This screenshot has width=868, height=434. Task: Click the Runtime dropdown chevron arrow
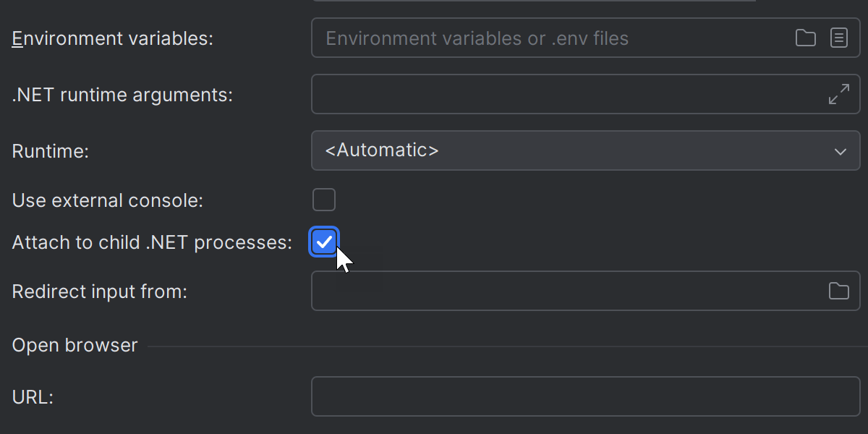click(x=840, y=151)
